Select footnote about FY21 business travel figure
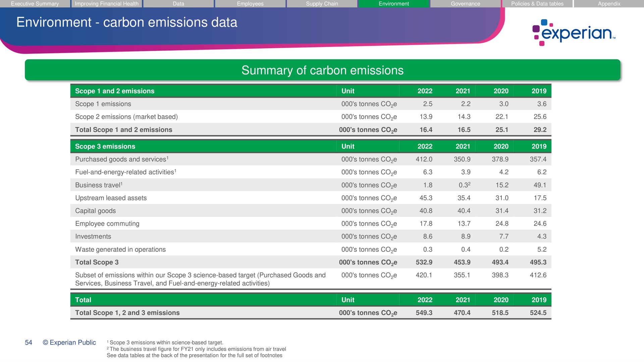The height and width of the screenshot is (362, 644). [196, 349]
